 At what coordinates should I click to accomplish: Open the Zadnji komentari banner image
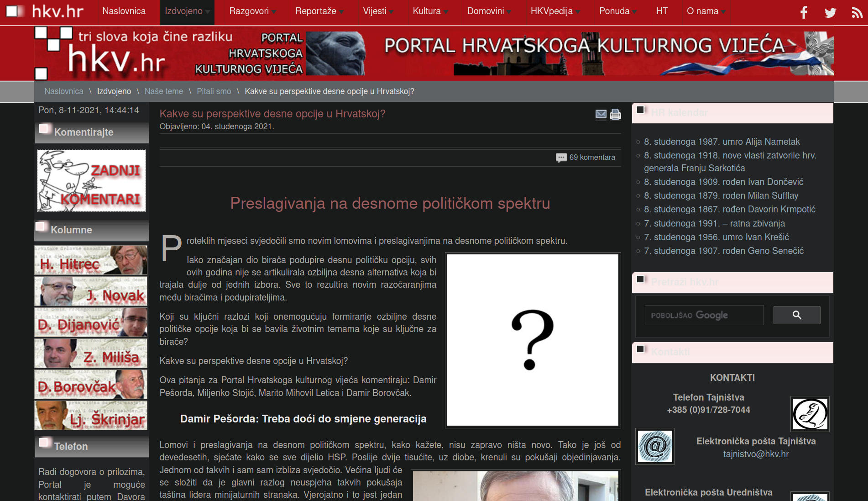pyautogui.click(x=91, y=181)
